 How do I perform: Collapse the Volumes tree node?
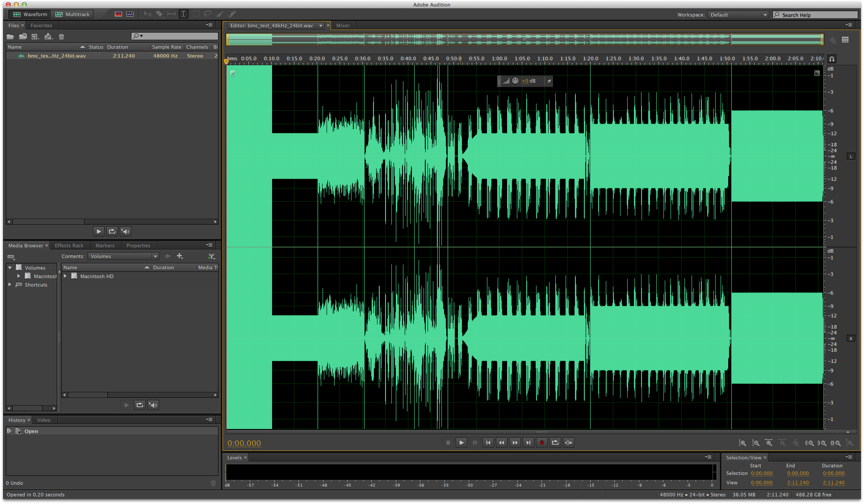(x=10, y=268)
